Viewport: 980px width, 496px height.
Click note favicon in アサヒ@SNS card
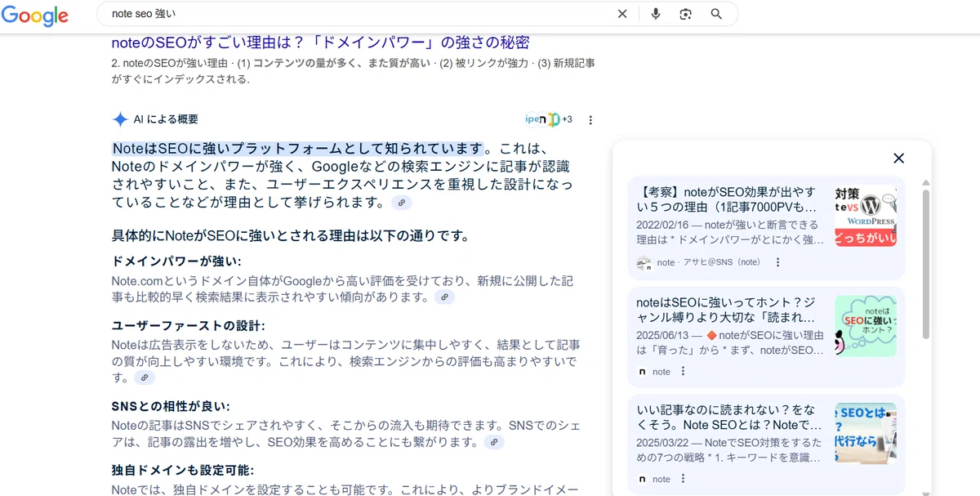pos(644,262)
